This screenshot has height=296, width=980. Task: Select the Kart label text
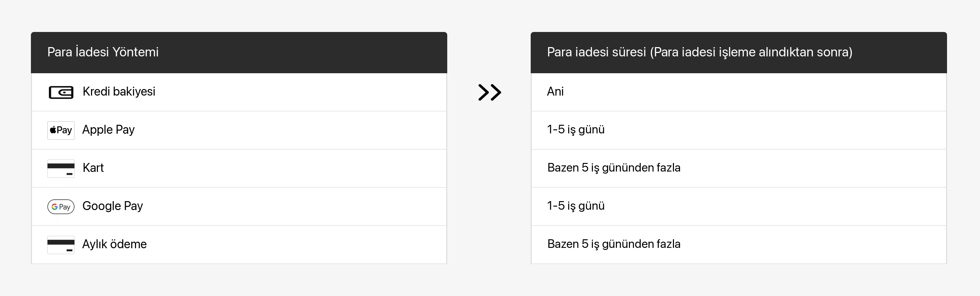click(93, 168)
